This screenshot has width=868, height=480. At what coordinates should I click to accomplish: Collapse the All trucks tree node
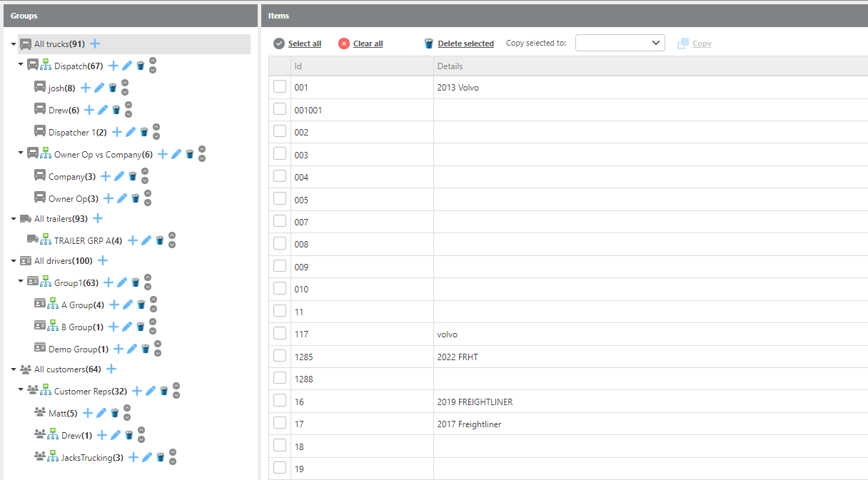click(x=14, y=44)
